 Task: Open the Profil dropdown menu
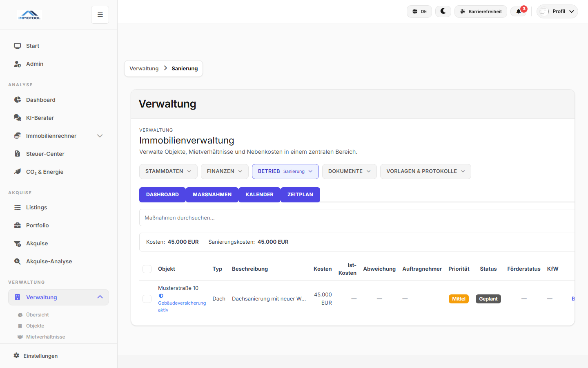[x=557, y=11]
